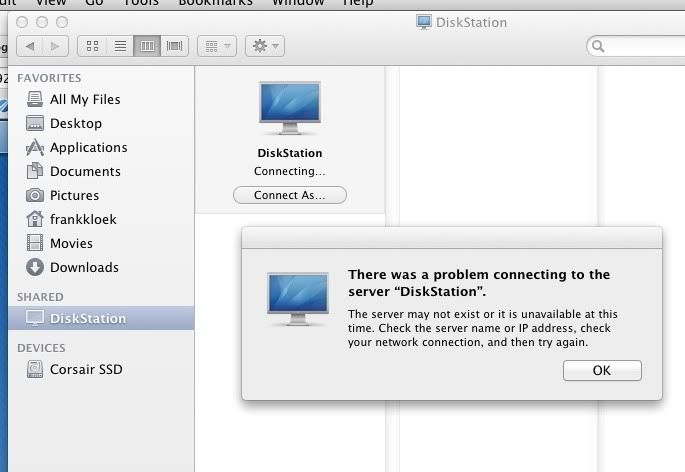Switch to list view
The image size is (685, 472).
pos(120,46)
